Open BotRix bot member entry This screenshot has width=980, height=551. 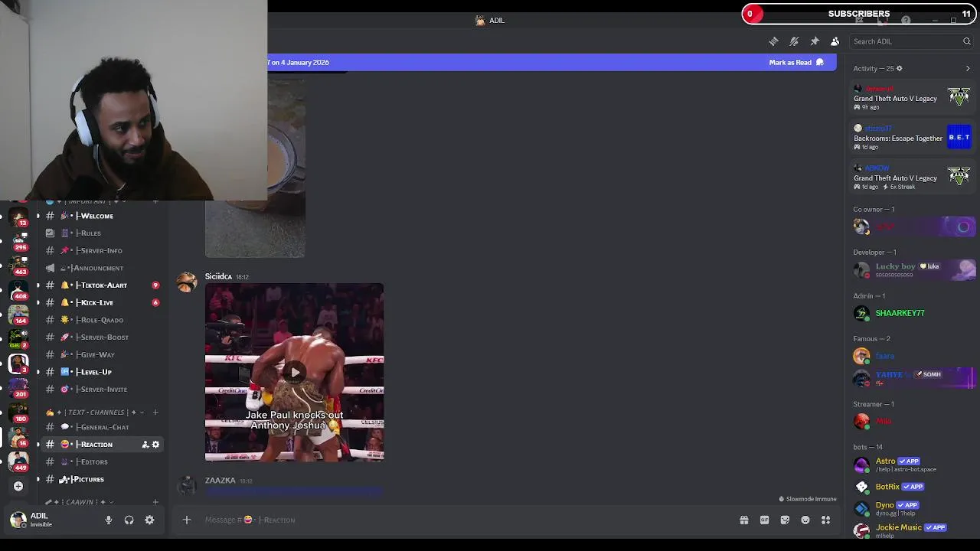click(x=911, y=487)
